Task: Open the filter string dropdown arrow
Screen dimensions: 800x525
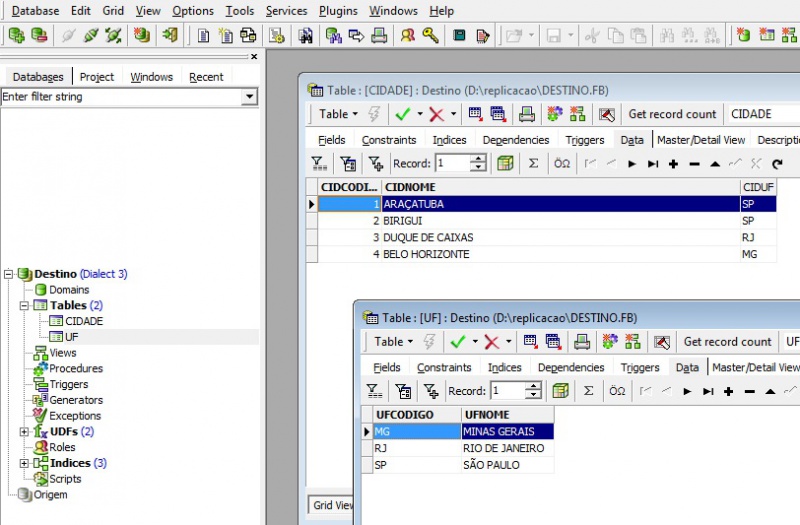Action: [250, 97]
